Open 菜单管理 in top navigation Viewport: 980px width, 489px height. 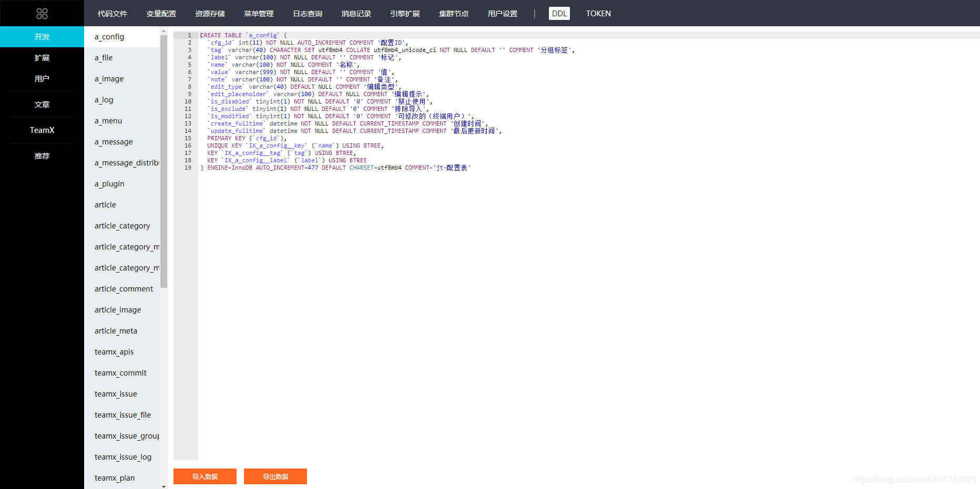coord(259,14)
